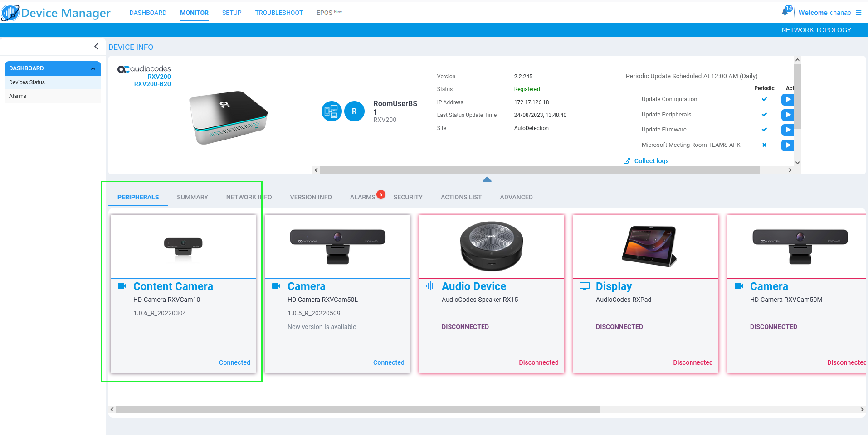This screenshot has height=435, width=868.
Task: Run the Update Configuration play button
Action: 787,99
